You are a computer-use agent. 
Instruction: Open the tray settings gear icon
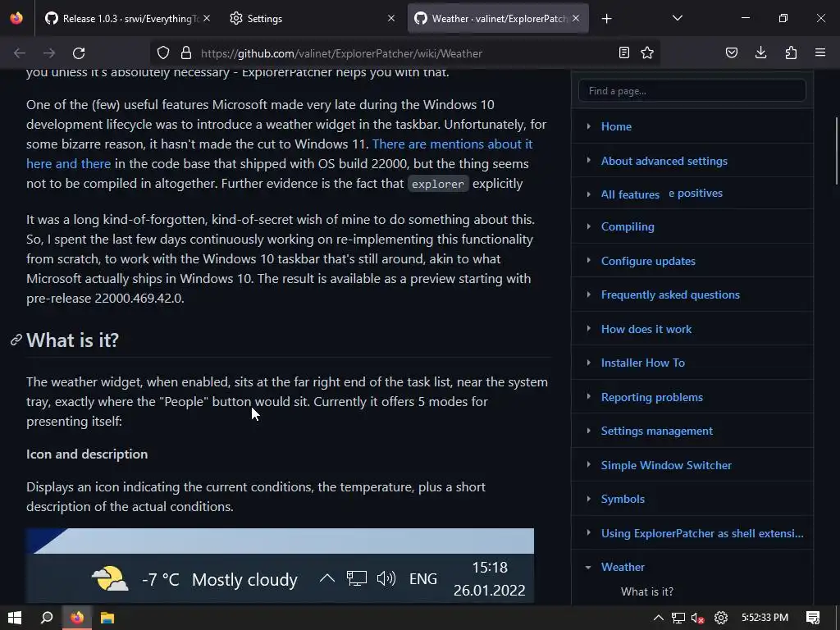[721, 618]
